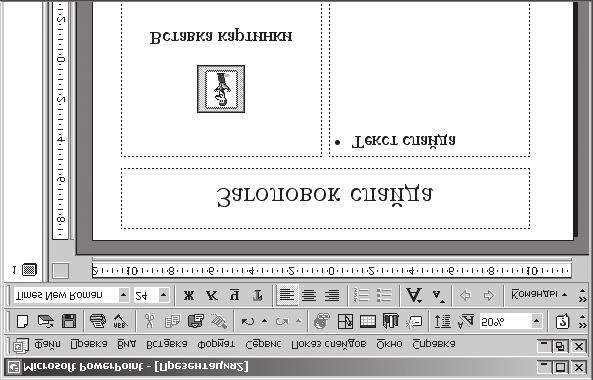Open the Вставка menu
Screen dimensions: 593x380
tap(167, 344)
